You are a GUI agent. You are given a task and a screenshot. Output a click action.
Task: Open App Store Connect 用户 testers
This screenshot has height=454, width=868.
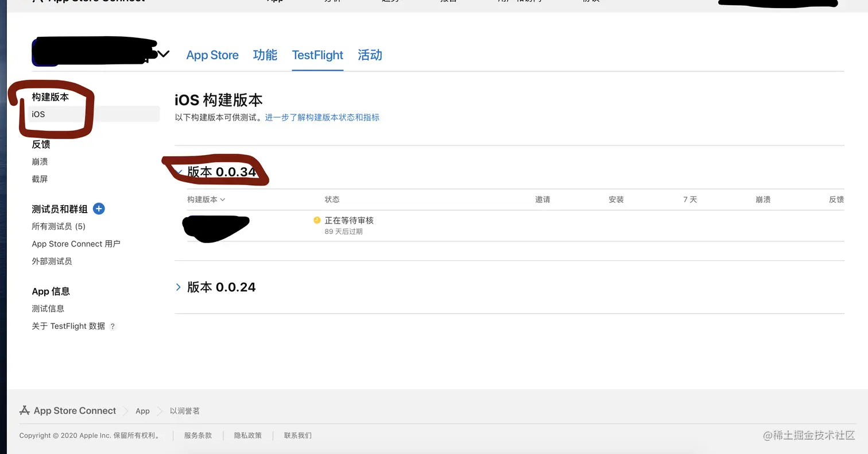76,244
